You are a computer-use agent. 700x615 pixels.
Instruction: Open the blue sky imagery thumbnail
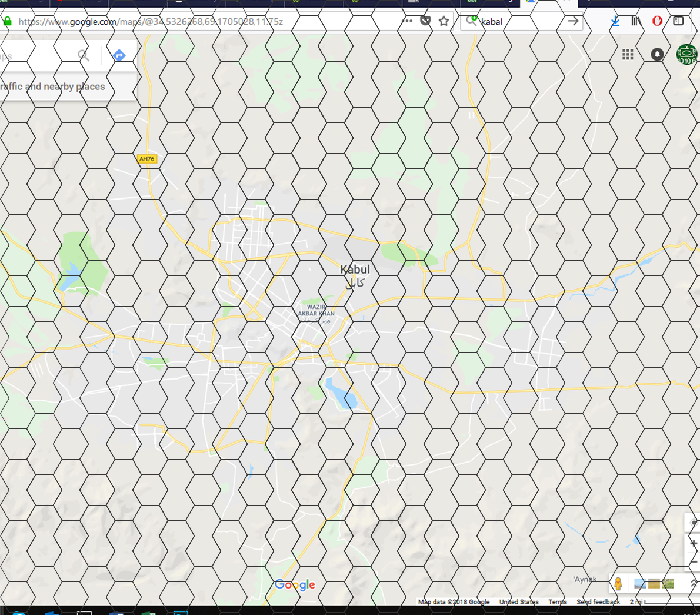click(640, 583)
